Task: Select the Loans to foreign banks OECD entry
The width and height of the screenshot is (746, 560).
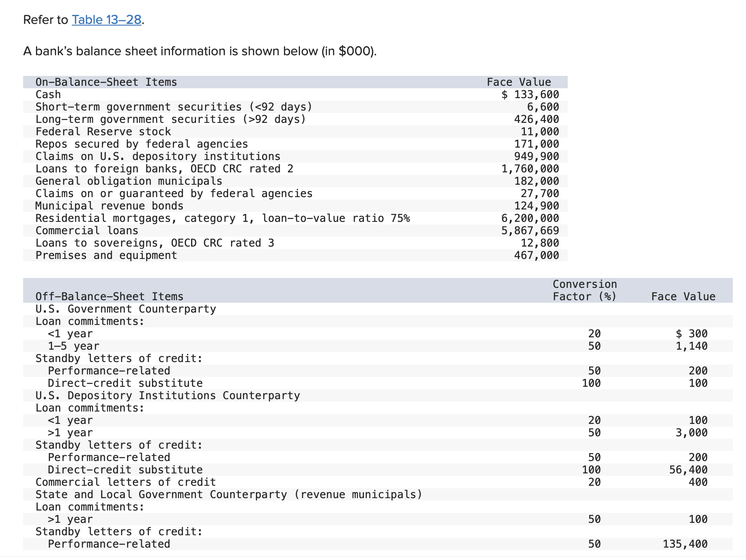Action: (164, 168)
